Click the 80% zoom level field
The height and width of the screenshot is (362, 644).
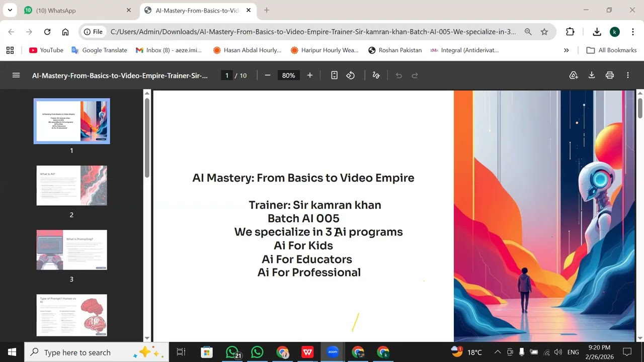click(x=289, y=75)
